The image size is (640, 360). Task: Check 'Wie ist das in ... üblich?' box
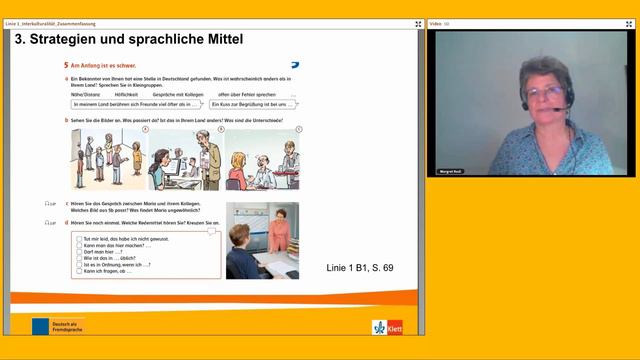click(x=79, y=258)
